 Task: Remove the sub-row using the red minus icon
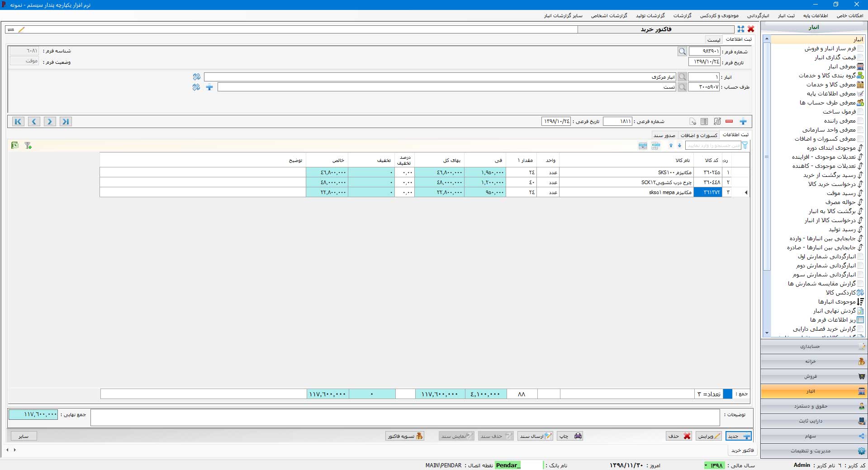(729, 121)
